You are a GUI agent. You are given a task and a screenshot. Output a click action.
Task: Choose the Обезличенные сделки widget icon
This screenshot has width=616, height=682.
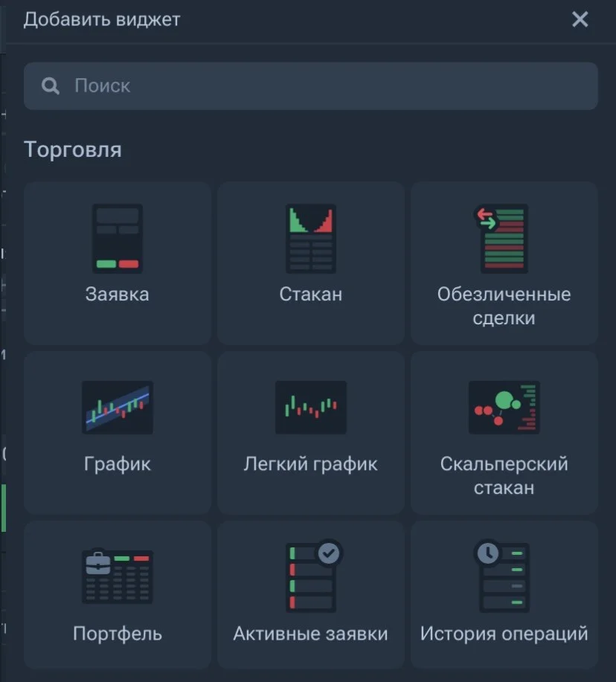[501, 238]
